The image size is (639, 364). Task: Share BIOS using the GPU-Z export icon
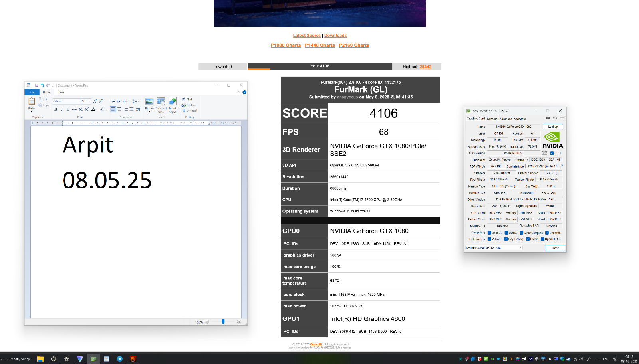click(x=544, y=153)
